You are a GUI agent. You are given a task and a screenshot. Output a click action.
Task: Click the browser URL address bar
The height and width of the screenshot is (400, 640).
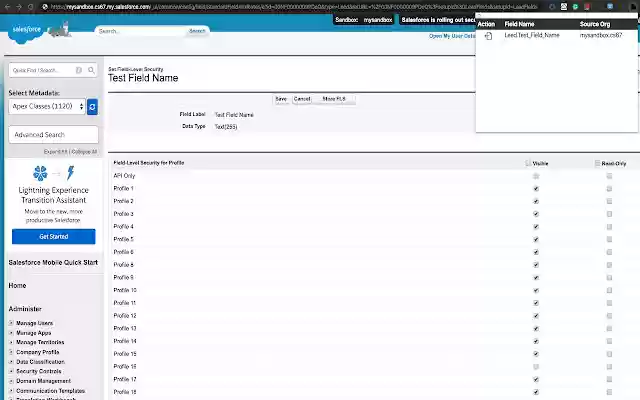point(294,7)
